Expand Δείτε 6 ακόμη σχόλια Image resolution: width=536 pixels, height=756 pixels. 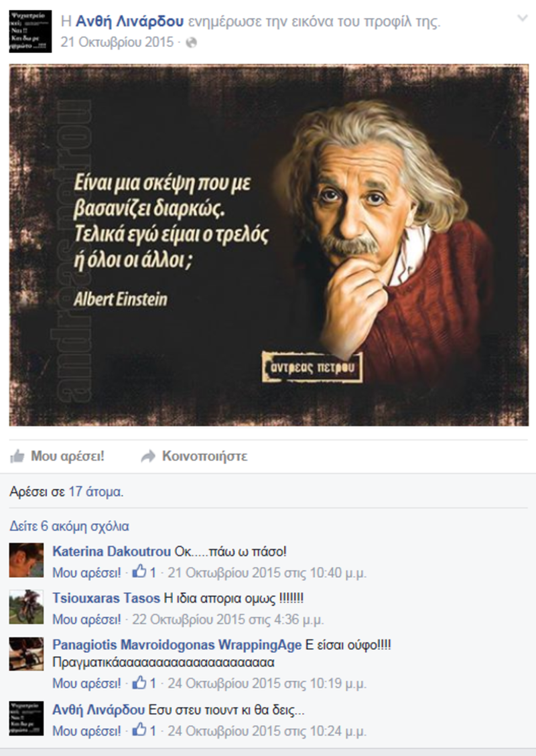(69, 526)
